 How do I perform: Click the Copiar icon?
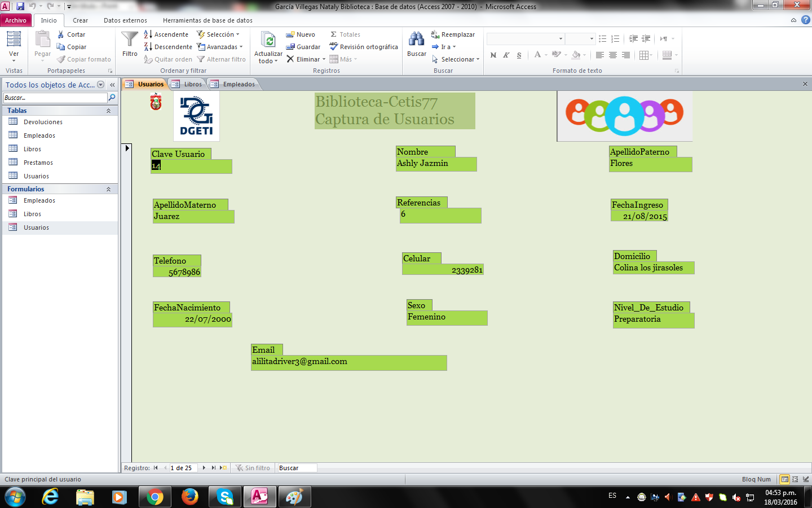(61, 47)
